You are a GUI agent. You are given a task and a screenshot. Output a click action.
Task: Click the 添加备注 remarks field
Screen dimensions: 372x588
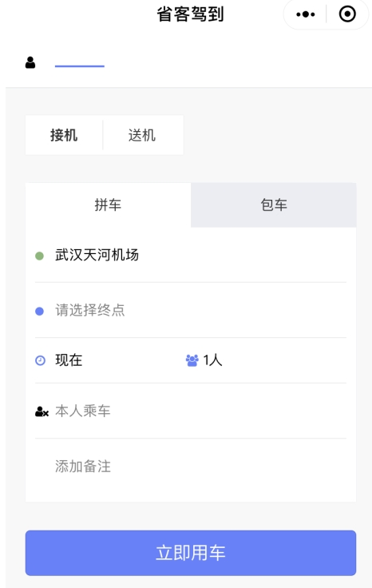click(x=191, y=467)
